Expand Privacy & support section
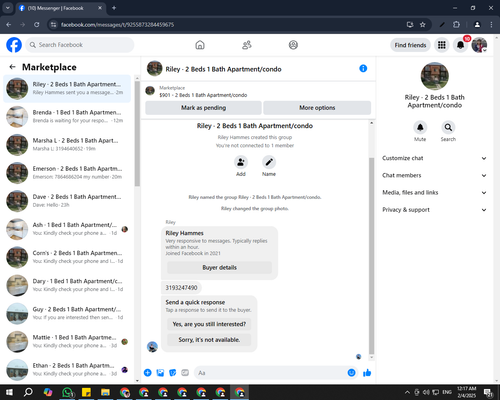 tap(434, 210)
